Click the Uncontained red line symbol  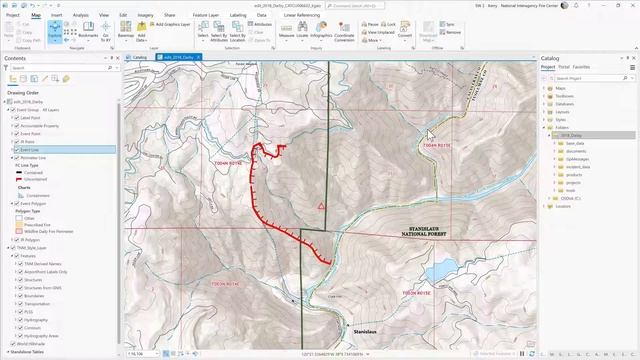[19, 179]
